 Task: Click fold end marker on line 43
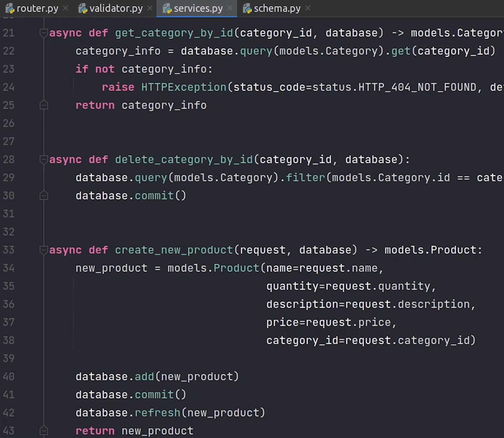44,431
